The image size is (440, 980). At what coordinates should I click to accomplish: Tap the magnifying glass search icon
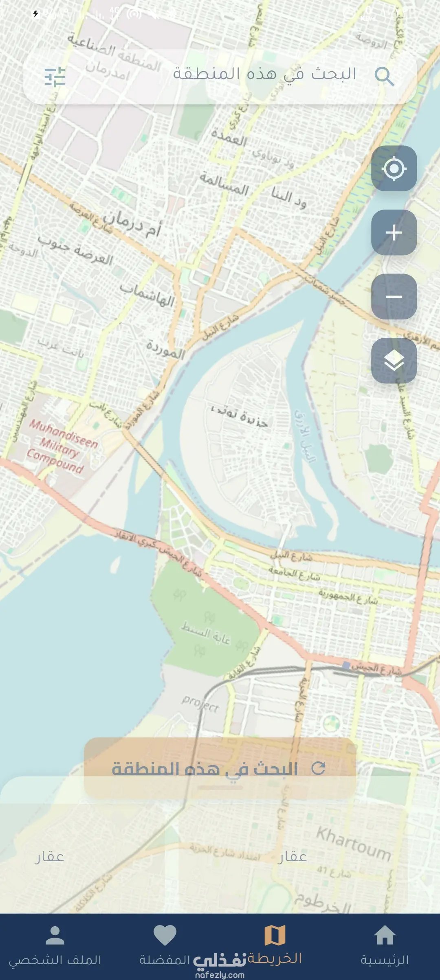(x=384, y=77)
